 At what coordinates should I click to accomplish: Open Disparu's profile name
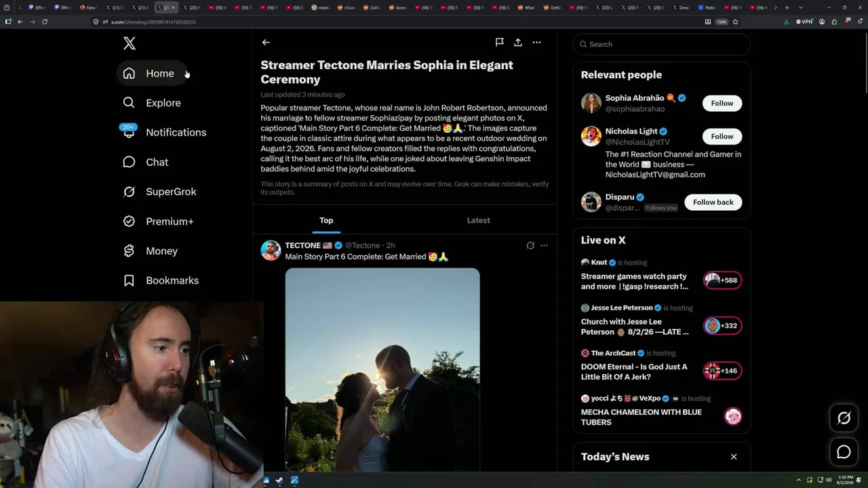pyautogui.click(x=620, y=197)
